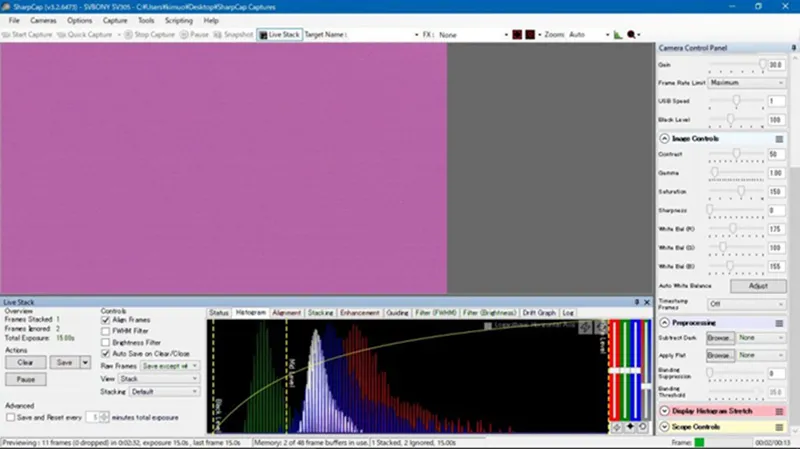Expand the Display Histogram Stretch section

click(x=665, y=411)
